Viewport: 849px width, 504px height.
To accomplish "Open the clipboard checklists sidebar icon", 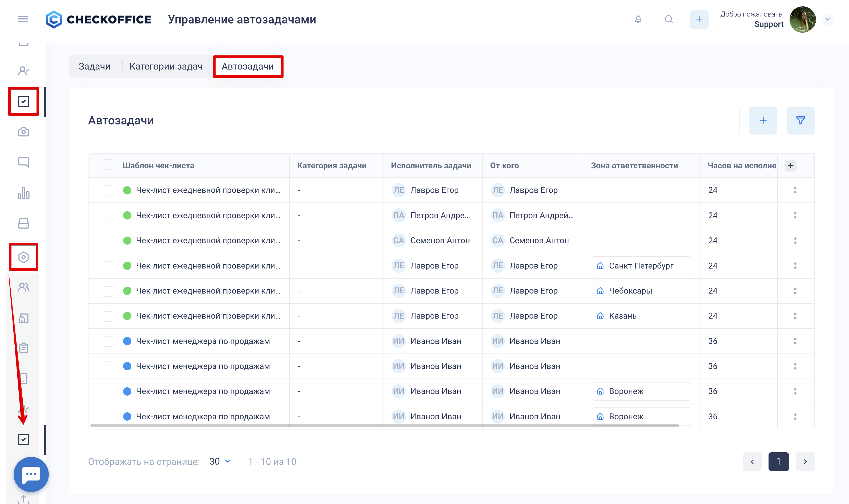I will coord(23,348).
